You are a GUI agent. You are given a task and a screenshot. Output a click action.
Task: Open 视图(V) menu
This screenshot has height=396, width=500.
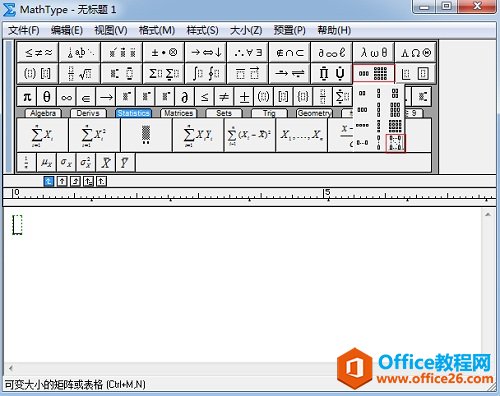click(x=111, y=30)
